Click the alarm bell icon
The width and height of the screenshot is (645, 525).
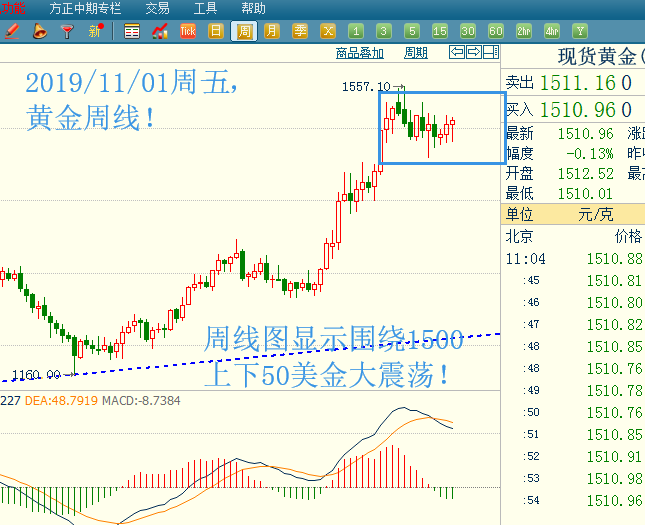tap(39, 31)
